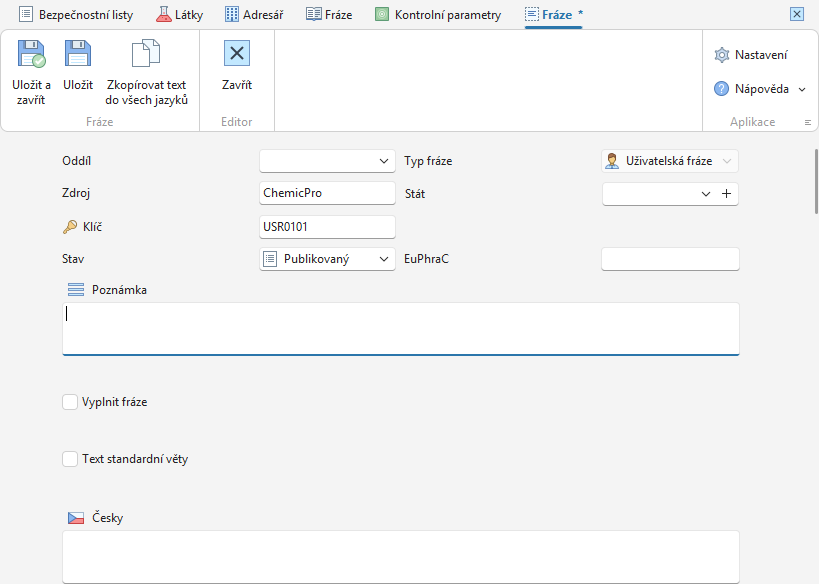819x584 pixels.
Task: Click the key icon beside Klíč
Action: (x=70, y=227)
